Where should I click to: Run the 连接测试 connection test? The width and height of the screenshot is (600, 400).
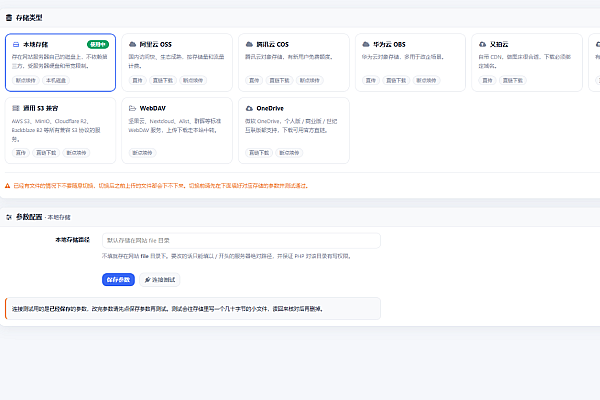(160, 280)
